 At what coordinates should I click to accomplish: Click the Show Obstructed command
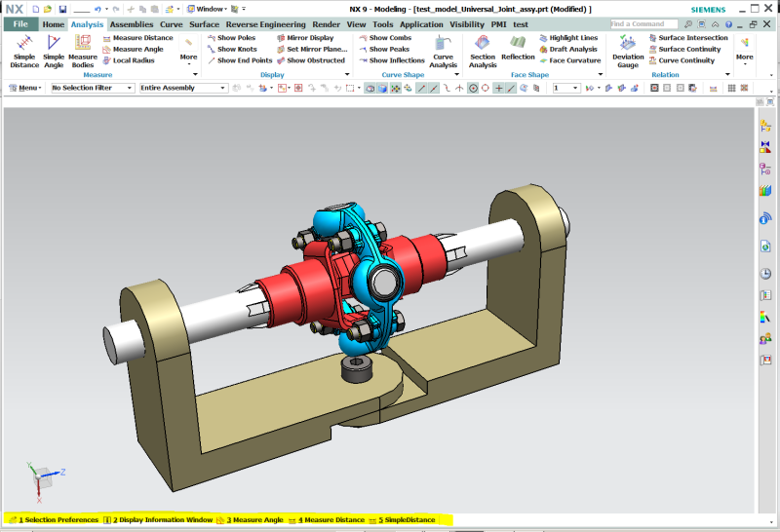pyautogui.click(x=310, y=60)
